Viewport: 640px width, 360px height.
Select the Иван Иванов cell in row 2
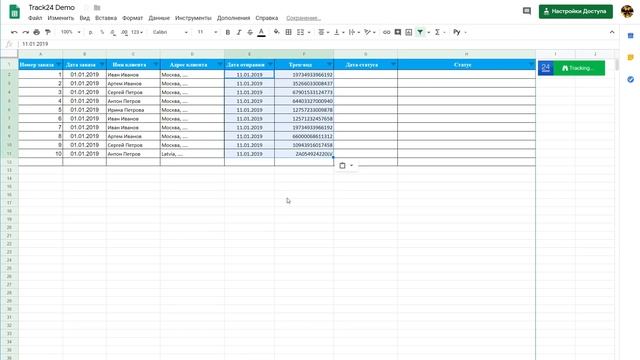133,75
